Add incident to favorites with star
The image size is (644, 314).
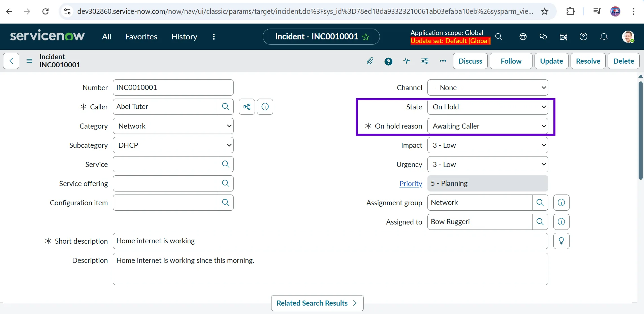pyautogui.click(x=366, y=37)
